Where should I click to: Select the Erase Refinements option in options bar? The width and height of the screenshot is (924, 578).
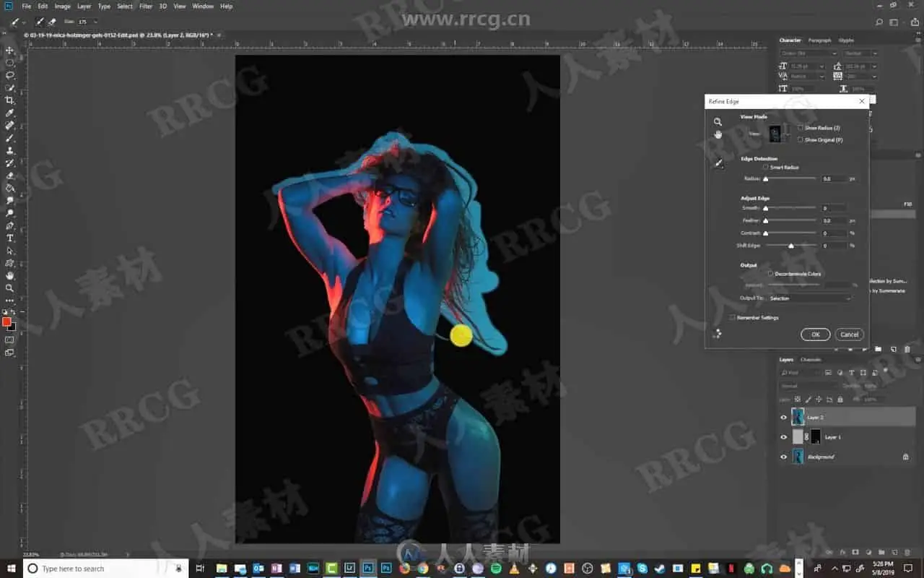[x=52, y=22]
